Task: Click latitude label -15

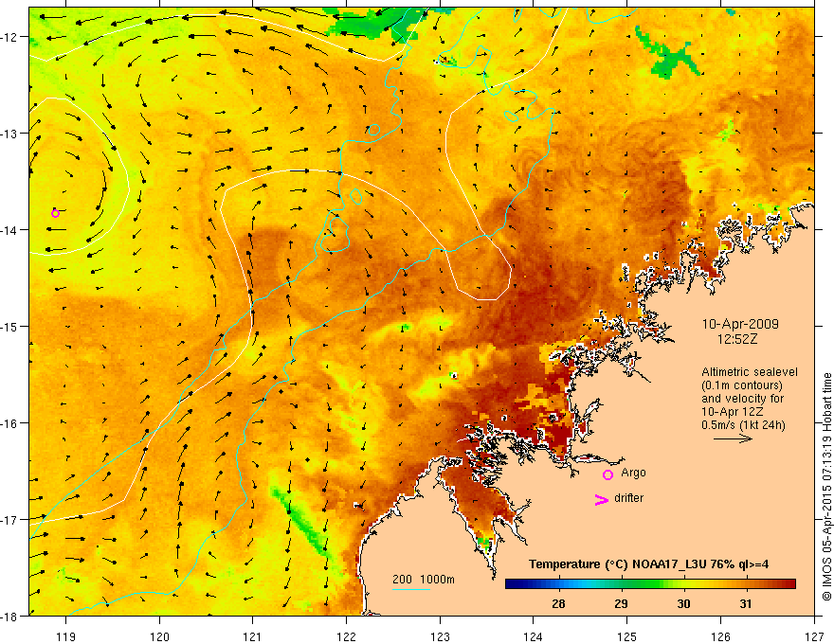Action: (x=10, y=326)
